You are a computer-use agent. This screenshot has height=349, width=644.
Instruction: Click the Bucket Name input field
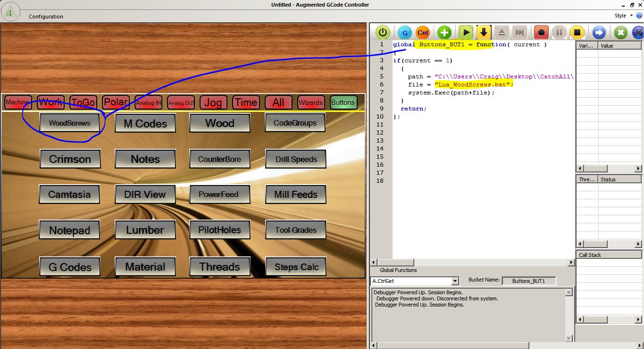pos(528,281)
